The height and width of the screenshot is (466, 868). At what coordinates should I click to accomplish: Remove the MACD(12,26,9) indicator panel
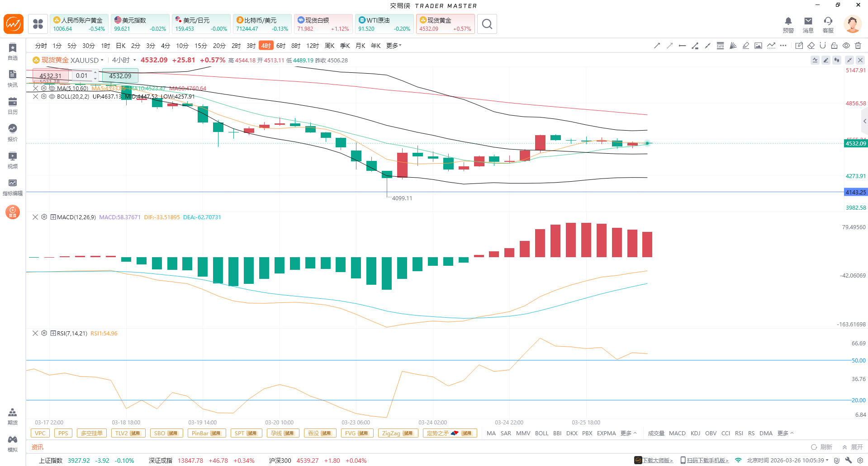click(x=35, y=217)
